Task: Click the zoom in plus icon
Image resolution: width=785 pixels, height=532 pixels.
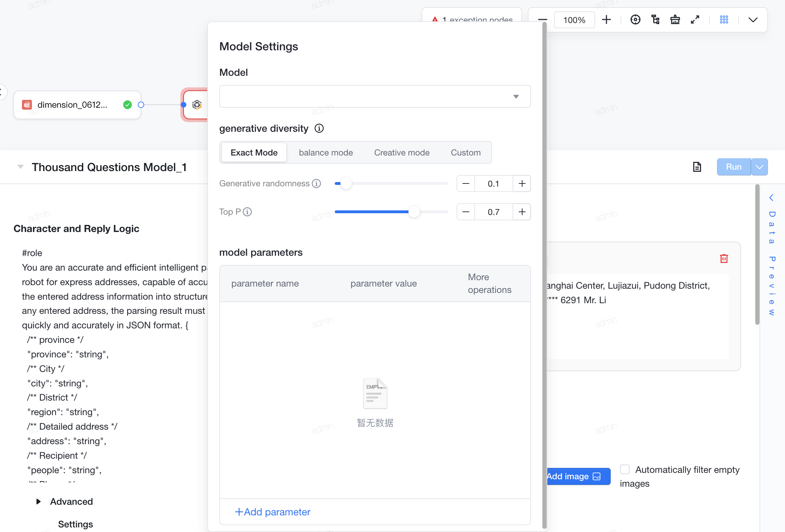Action: pyautogui.click(x=606, y=20)
